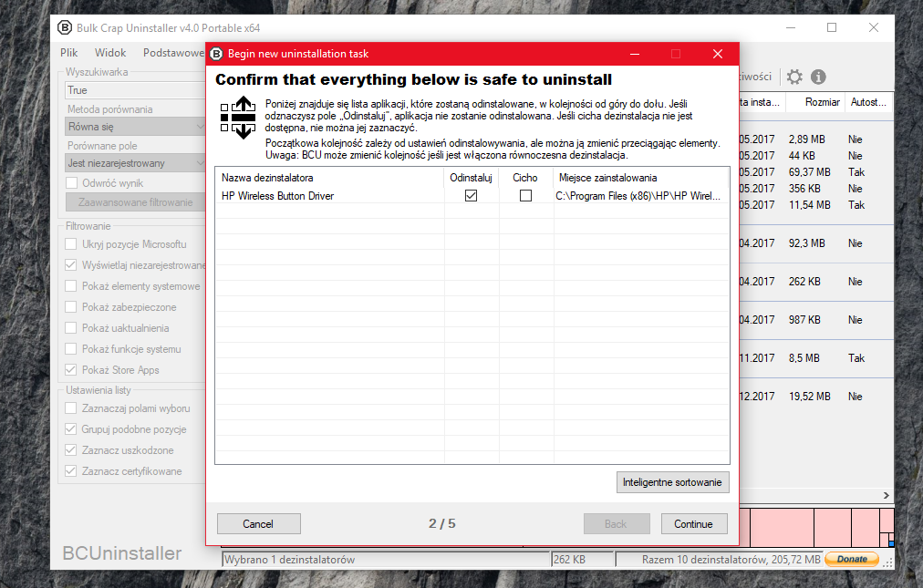The height and width of the screenshot is (588, 923).
Task: Enable Pokaż uaktualnienia checkbox
Action: pos(70,328)
